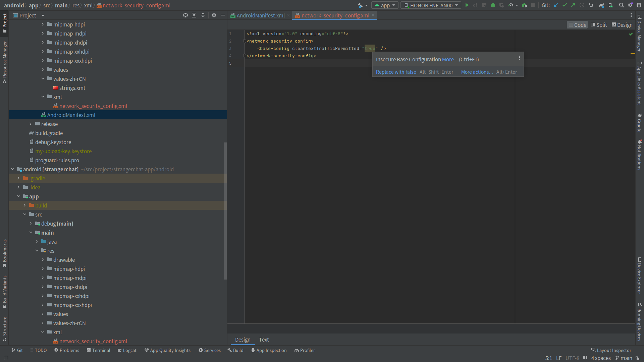Click the More... link in the tooltip
Screen dimensions: 644x362
450,59
